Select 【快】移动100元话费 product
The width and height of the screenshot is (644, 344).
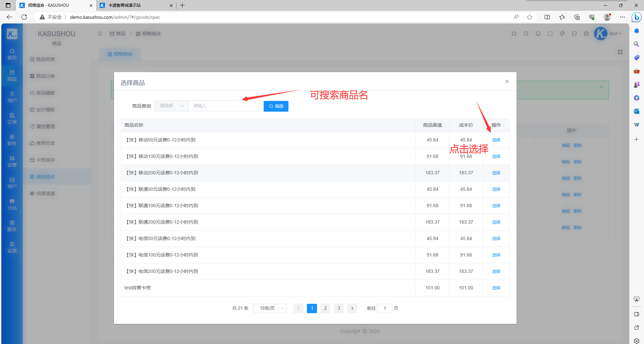[x=496, y=157]
